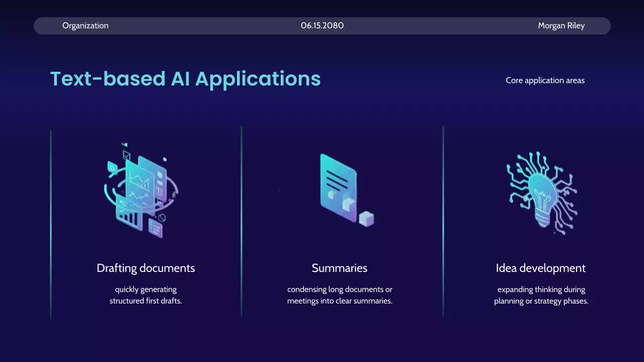Image resolution: width=644 pixels, height=362 pixels.
Task: Click the small cube beside the summary document
Action: point(366,219)
